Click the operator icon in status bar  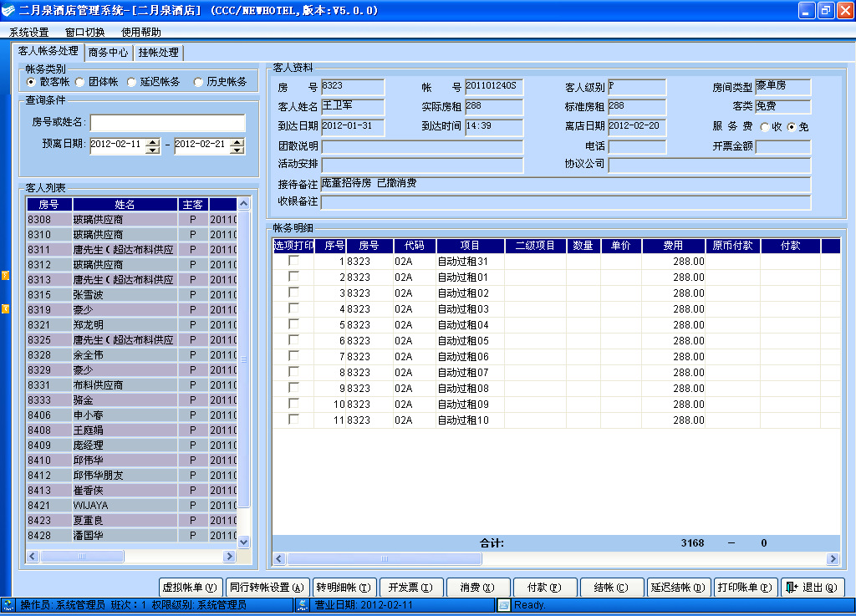coord(8,604)
